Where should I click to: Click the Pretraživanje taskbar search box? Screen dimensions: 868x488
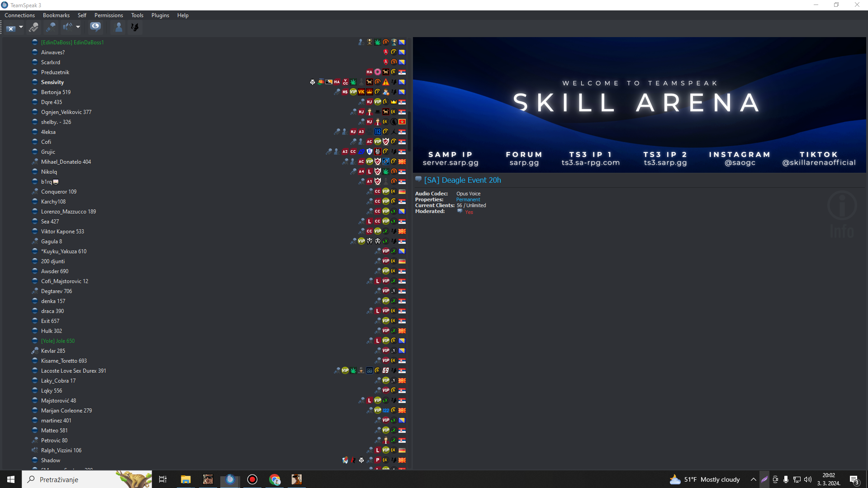(x=87, y=479)
